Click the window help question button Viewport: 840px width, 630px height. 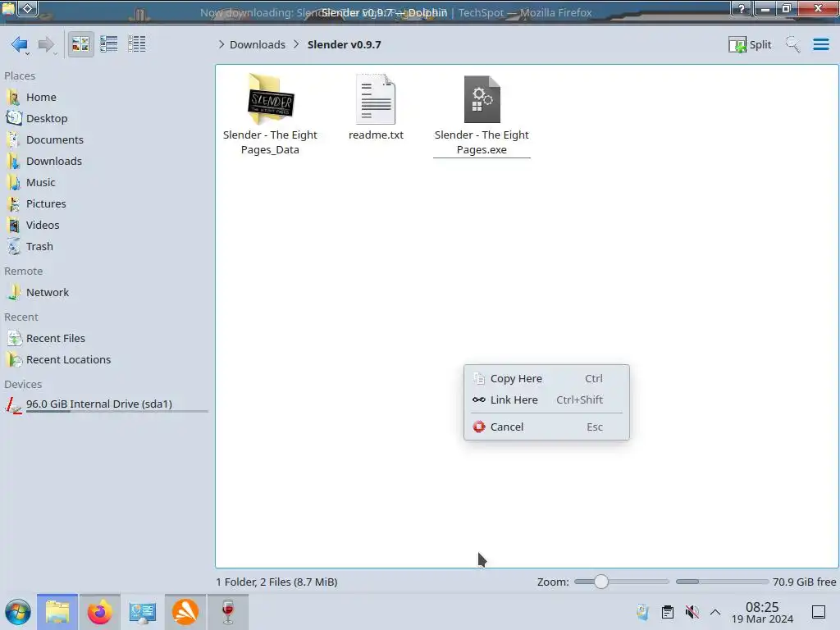click(742, 8)
